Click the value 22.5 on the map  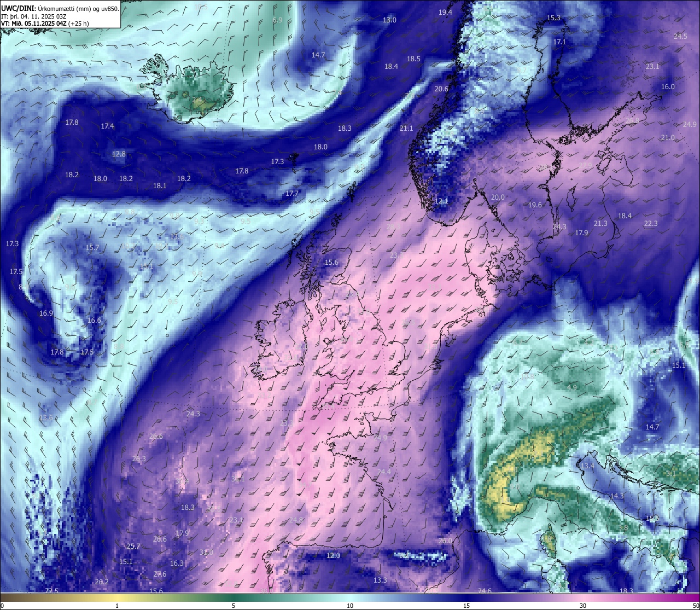pyautogui.click(x=51, y=590)
